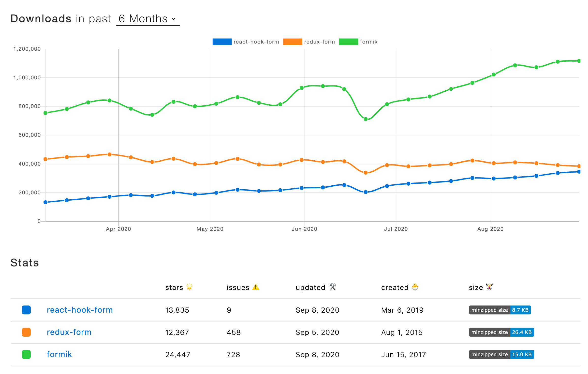Click the tools icon beside updated header
Image resolution: width=588 pixels, height=374 pixels.
[332, 287]
